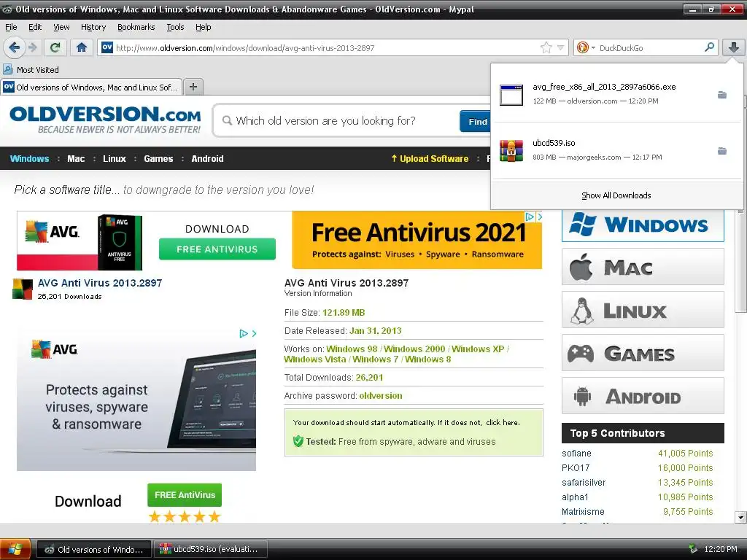Click the green FREE AntiVirus download button

[185, 495]
